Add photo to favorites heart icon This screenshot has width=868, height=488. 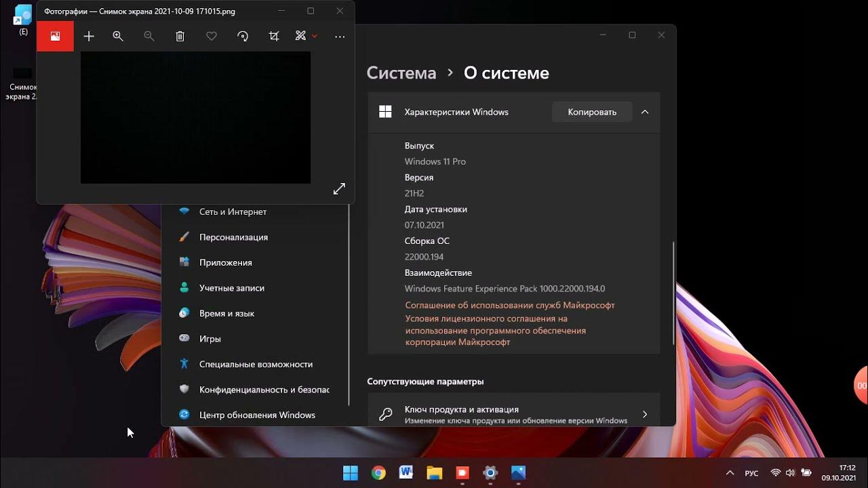pos(212,37)
